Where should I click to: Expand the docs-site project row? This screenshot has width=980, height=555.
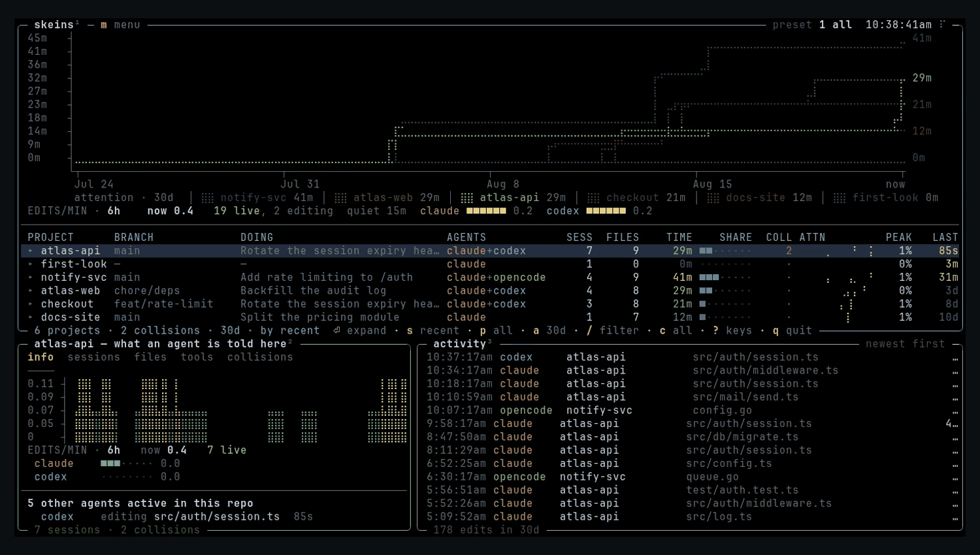[x=31, y=317]
